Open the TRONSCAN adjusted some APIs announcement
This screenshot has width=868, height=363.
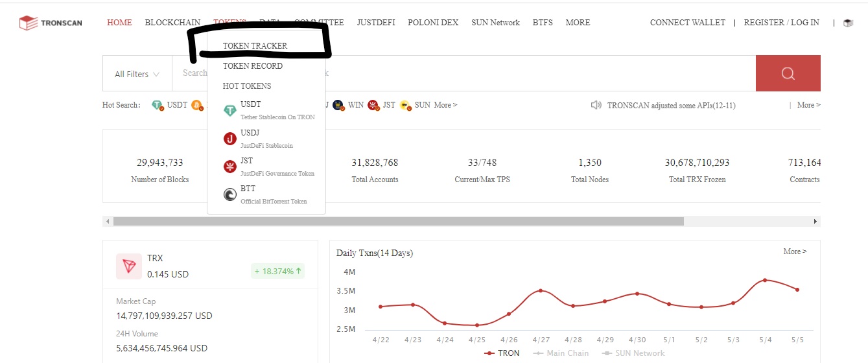[671, 105]
